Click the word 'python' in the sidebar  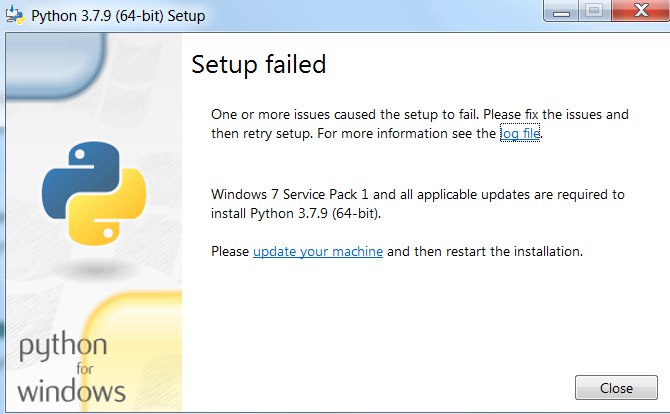(63, 346)
